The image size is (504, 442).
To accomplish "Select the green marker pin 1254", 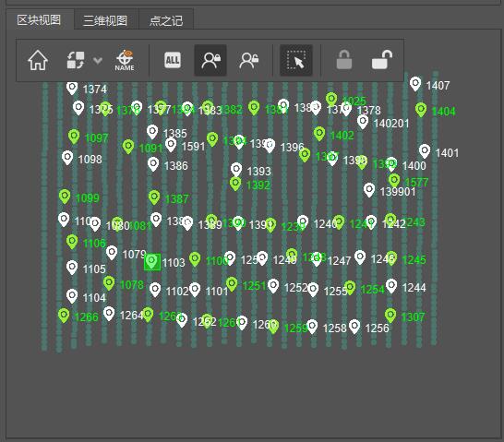I will tap(350, 288).
